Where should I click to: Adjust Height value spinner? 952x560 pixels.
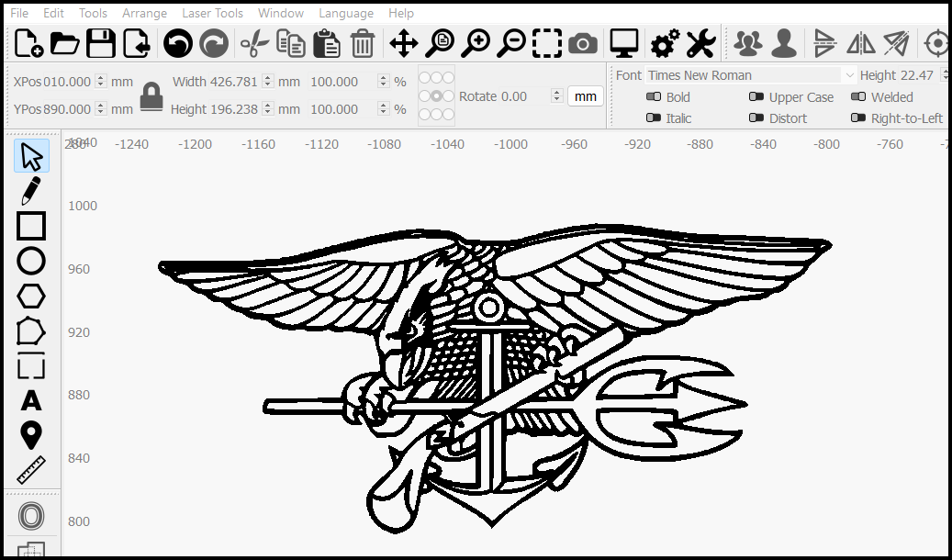pyautogui.click(x=268, y=108)
